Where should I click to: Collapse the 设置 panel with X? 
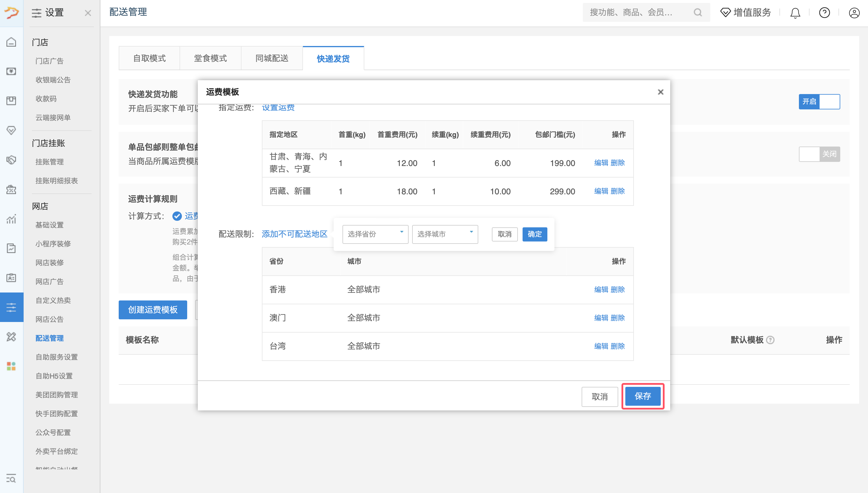click(88, 13)
